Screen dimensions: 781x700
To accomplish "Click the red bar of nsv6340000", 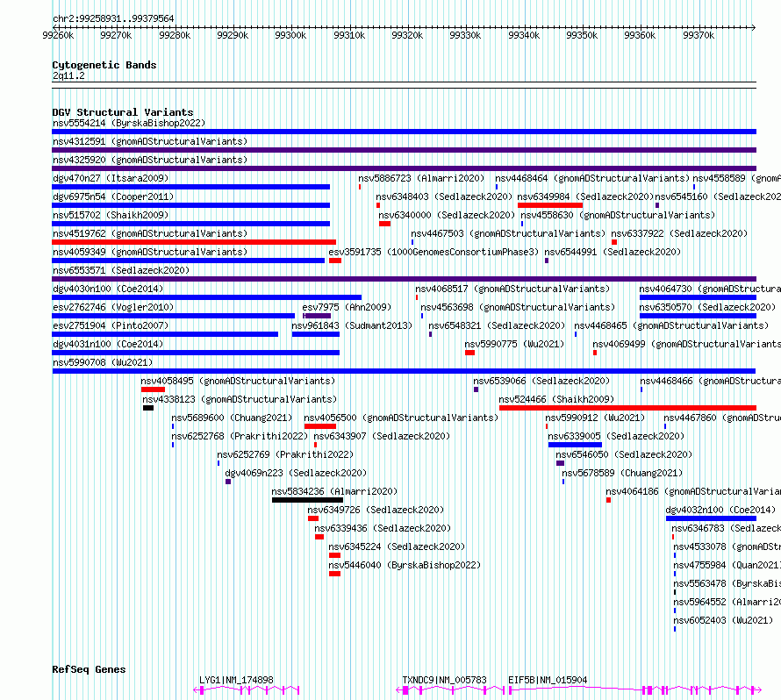I will point(384,224).
